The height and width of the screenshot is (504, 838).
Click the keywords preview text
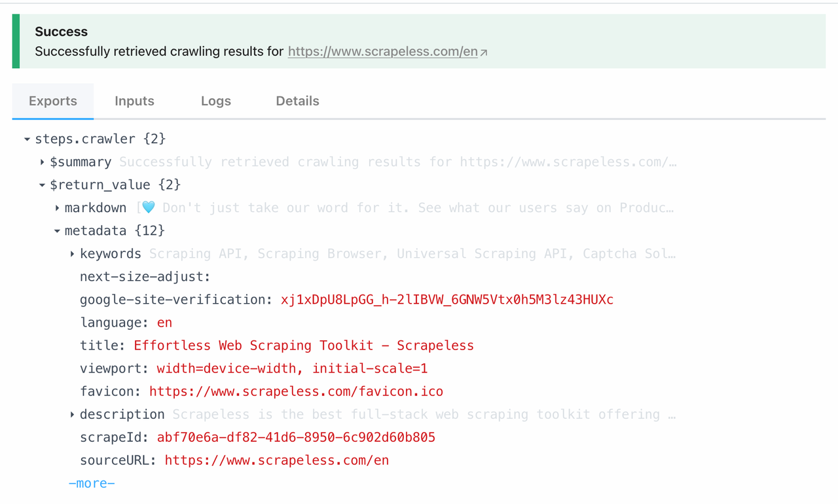pyautogui.click(x=412, y=253)
